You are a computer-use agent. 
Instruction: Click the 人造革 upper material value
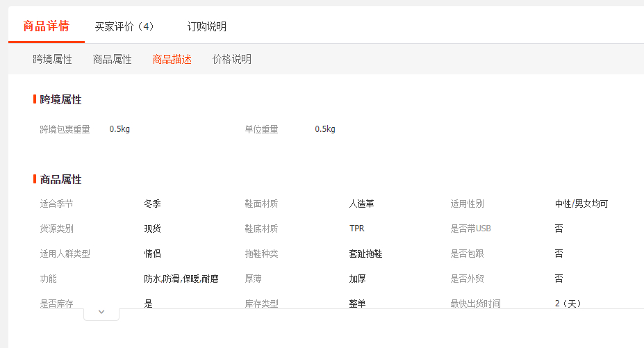361,204
